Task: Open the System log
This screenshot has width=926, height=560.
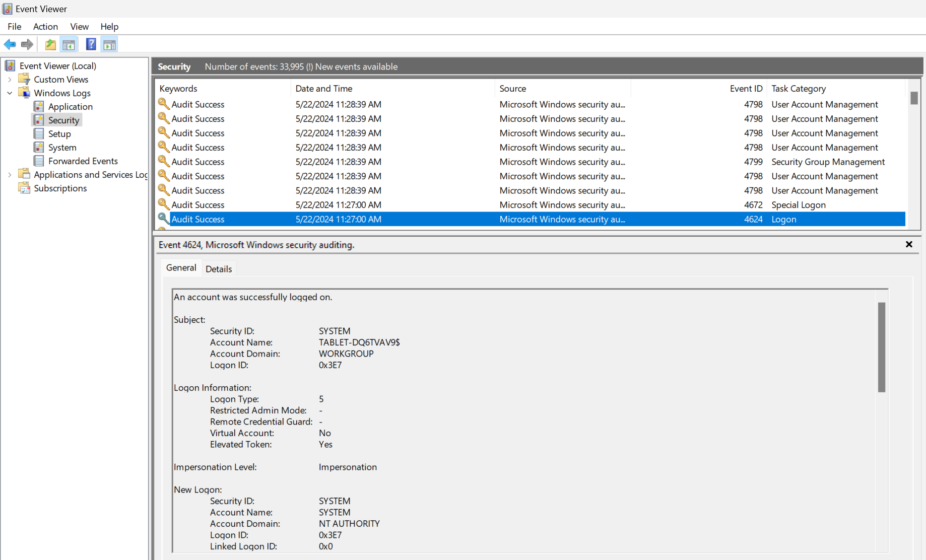Action: point(61,147)
